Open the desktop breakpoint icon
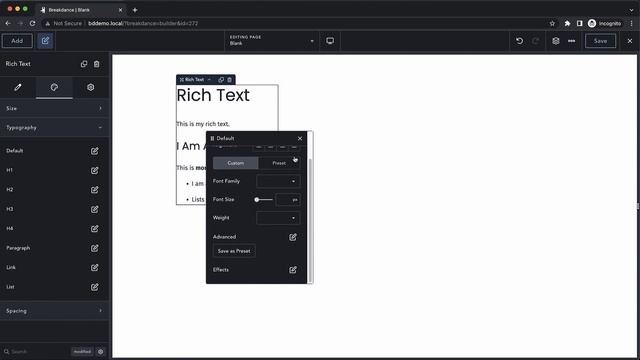The width and height of the screenshot is (640, 360). [330, 41]
